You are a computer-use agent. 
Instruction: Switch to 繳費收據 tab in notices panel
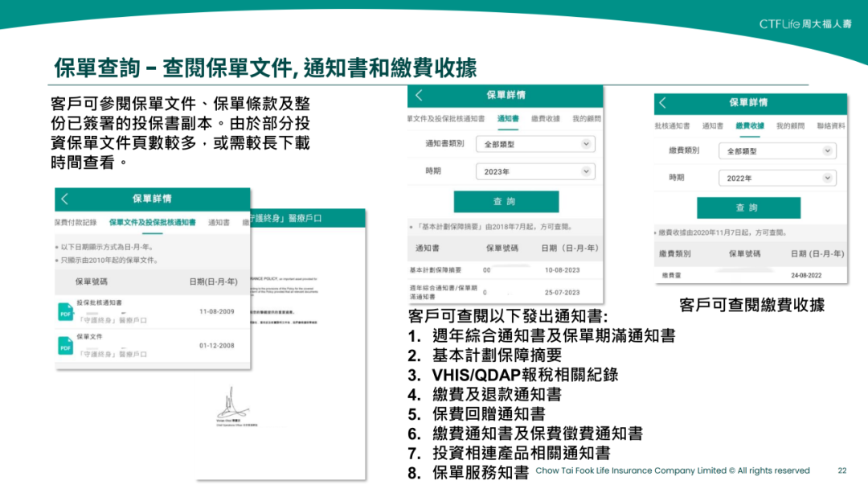point(545,118)
